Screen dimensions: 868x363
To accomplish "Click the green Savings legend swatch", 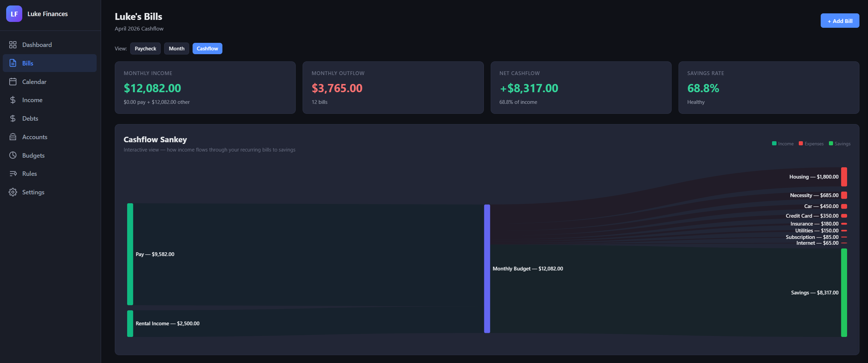I will coord(831,143).
